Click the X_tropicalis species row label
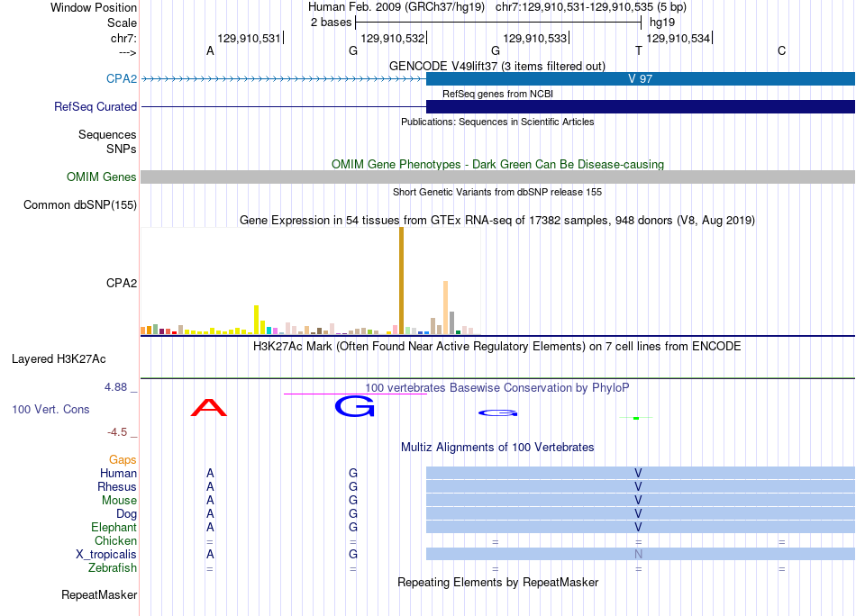This screenshot has width=856, height=616. (x=106, y=555)
